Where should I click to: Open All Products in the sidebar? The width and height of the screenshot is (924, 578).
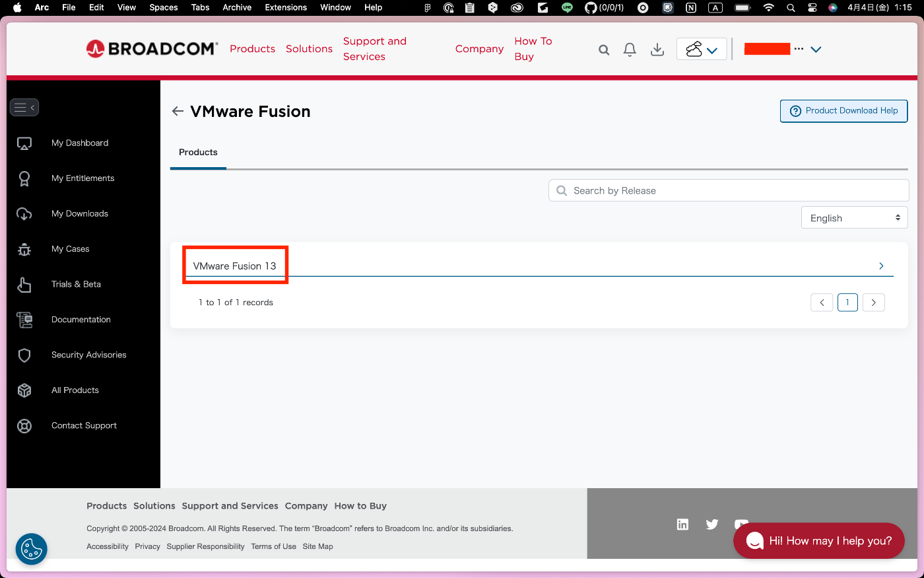(75, 390)
